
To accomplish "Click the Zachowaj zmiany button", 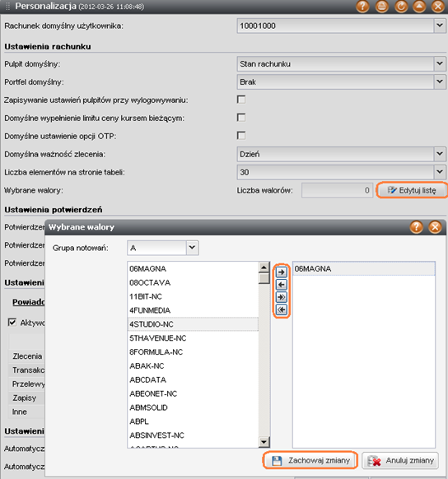I will pos(310,460).
